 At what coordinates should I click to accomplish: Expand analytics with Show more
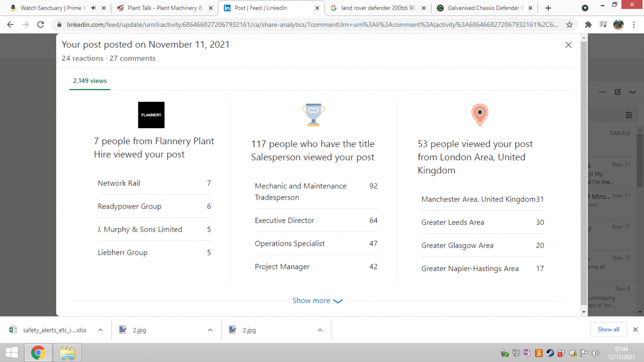[x=318, y=301]
